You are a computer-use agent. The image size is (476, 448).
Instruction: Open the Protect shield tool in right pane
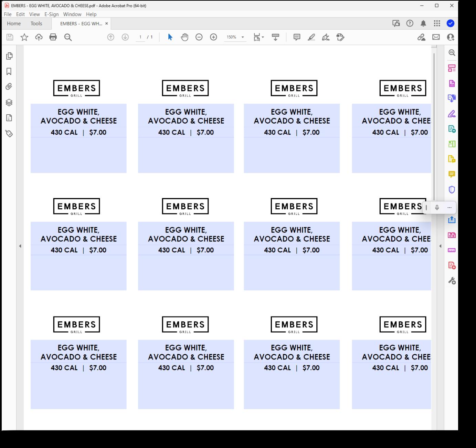452,189
